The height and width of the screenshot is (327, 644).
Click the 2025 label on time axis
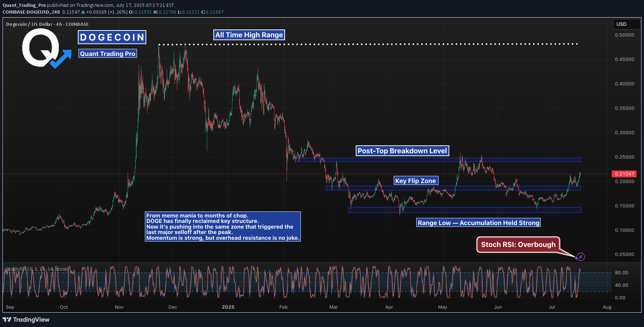(228, 307)
